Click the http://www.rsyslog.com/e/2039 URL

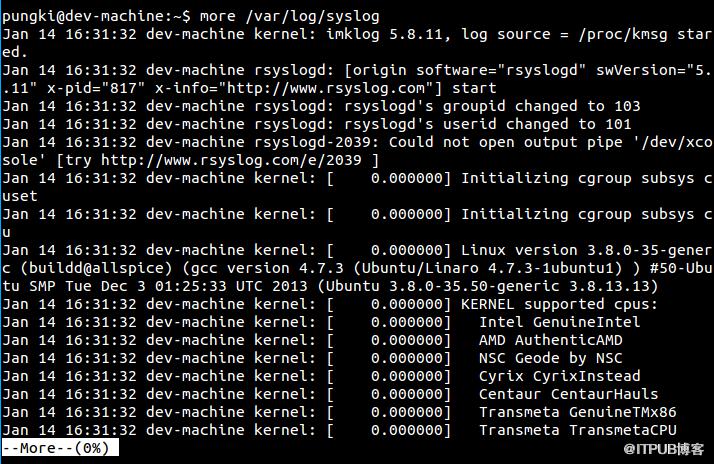click(231, 160)
